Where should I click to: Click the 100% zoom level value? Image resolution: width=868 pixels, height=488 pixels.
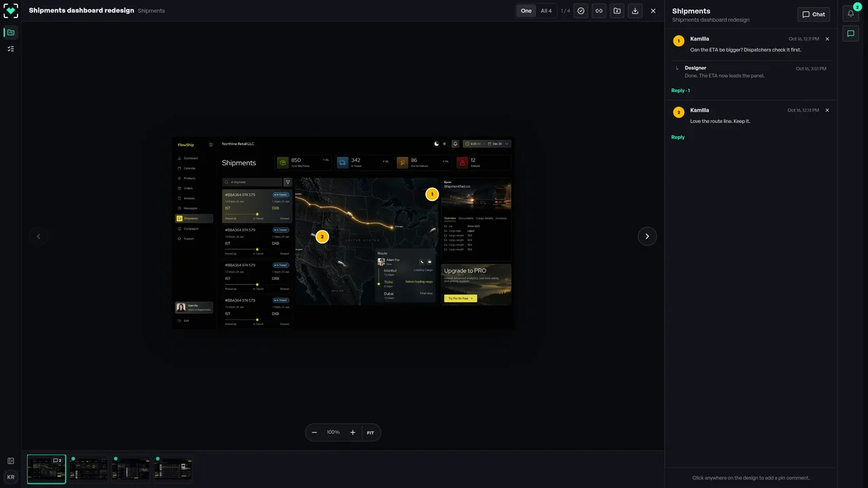333,432
